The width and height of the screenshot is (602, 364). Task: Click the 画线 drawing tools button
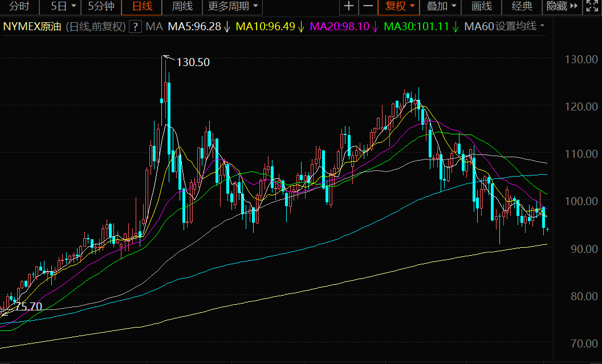(x=482, y=7)
